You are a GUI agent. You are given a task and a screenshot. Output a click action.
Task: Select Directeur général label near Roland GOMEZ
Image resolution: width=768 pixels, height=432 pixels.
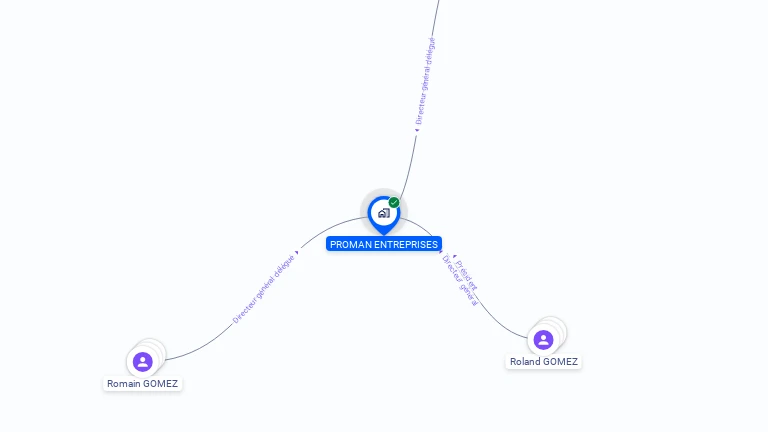pos(460,281)
